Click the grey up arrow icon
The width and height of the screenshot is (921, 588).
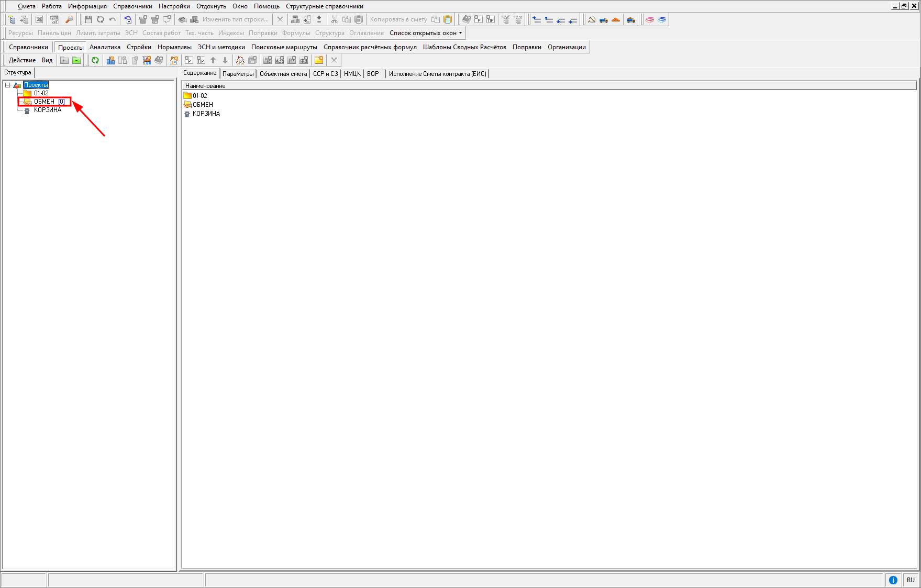click(x=213, y=60)
